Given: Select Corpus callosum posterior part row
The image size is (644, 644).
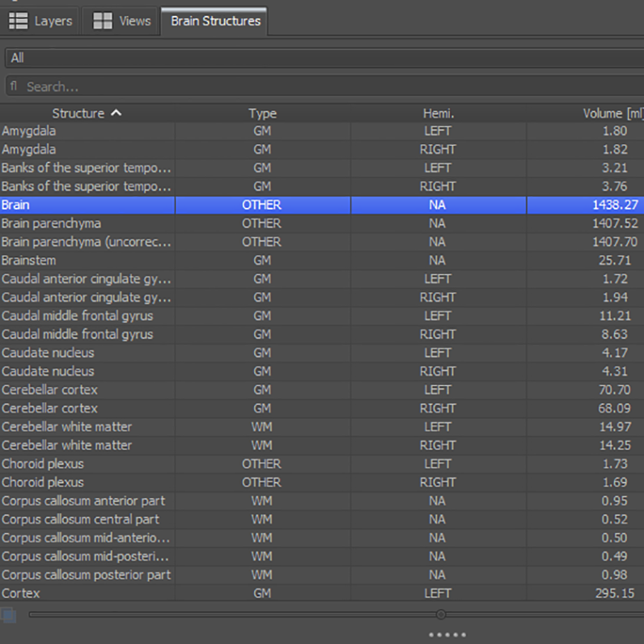Looking at the screenshot, I should coord(322,574).
